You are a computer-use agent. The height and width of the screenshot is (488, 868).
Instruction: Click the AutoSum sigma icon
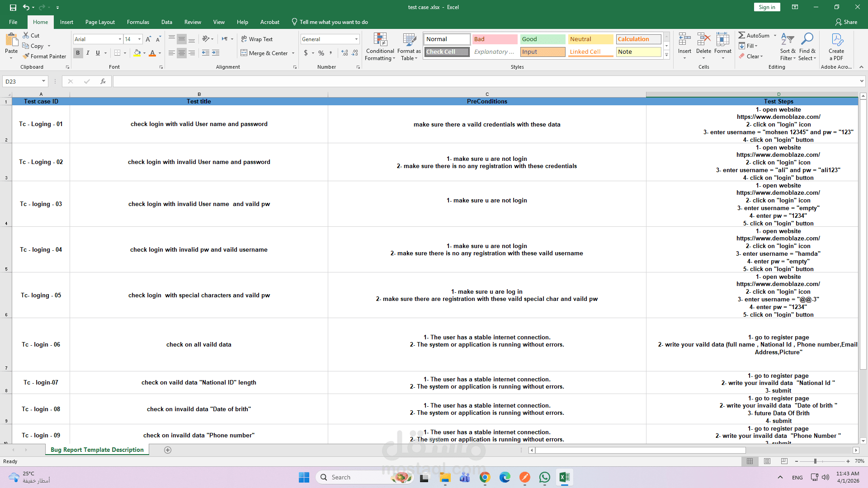[x=742, y=35]
